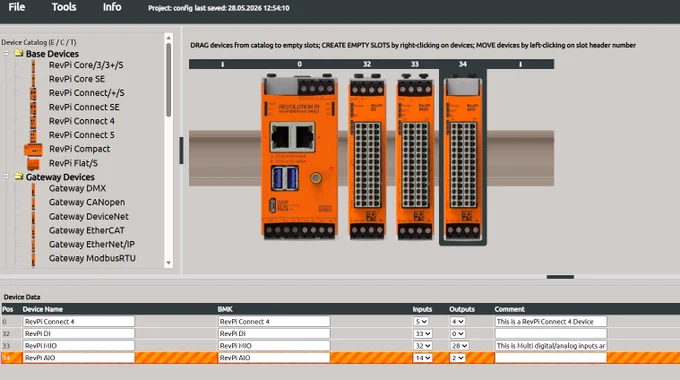Edit the Device Name field for RevPi Connect 4
This screenshot has width=680, height=380.
[78, 321]
